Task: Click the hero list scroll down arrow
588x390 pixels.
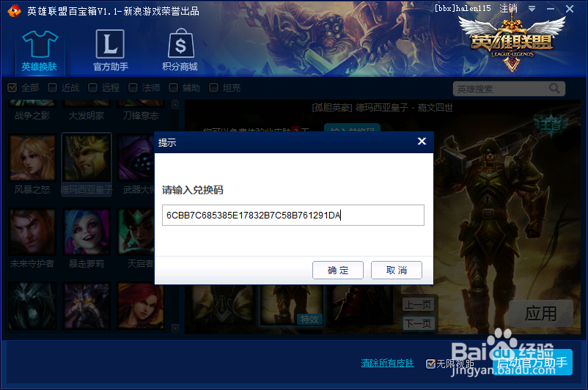Action: 175,328
